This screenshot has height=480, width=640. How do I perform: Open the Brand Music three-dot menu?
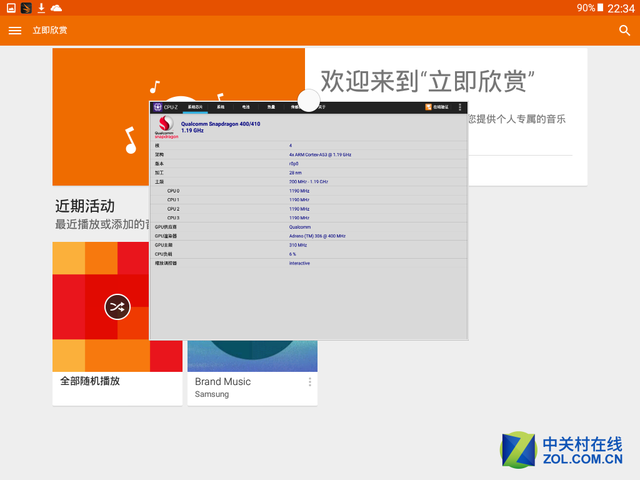point(310,382)
